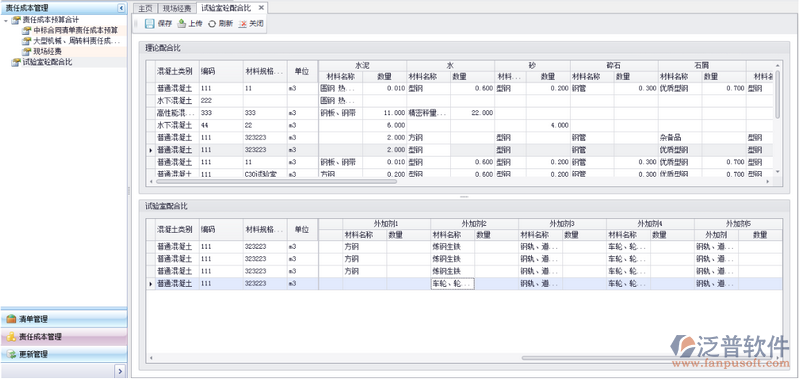The width and height of the screenshot is (800, 379).
Task: Click the 车轮、轮... cell being edited
Action: pyautogui.click(x=453, y=284)
